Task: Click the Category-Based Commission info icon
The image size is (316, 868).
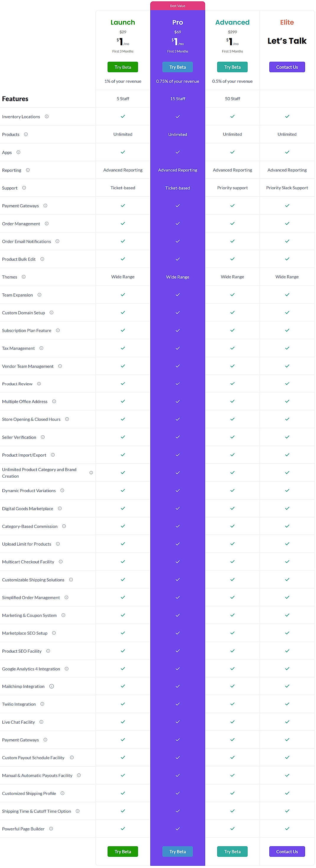Action: tap(64, 526)
